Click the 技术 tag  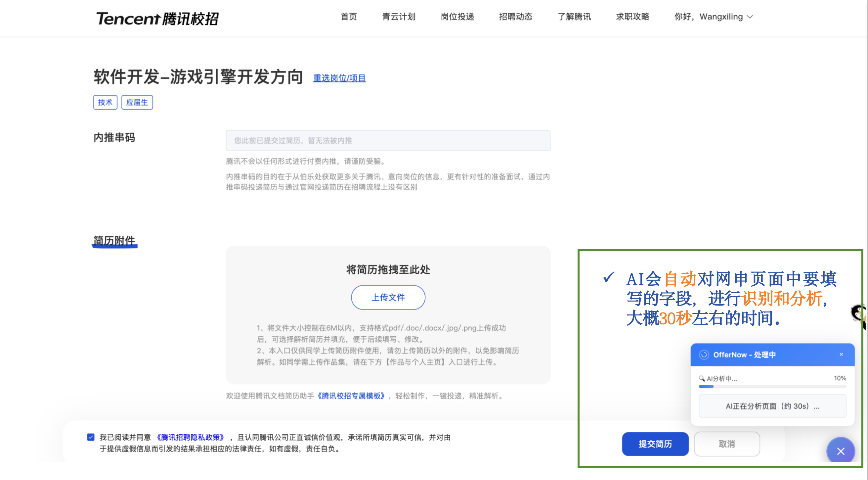click(x=105, y=102)
